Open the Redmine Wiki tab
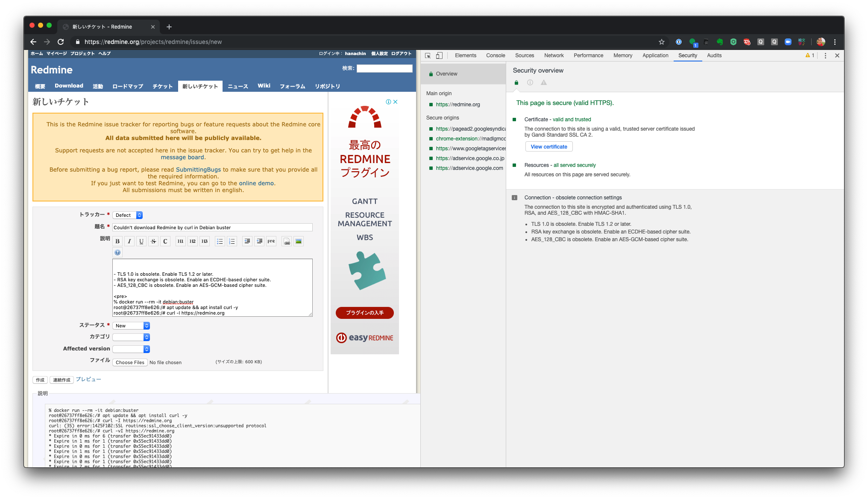 pos(264,86)
